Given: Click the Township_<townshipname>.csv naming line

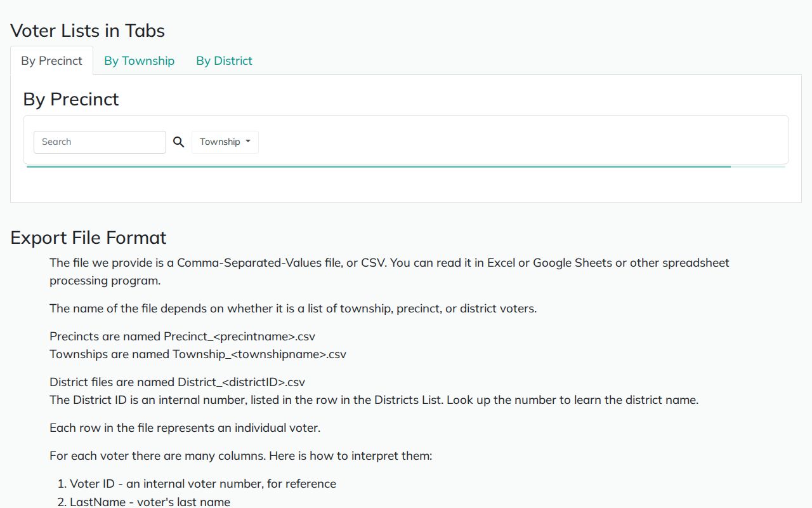Looking at the screenshot, I should (x=198, y=354).
